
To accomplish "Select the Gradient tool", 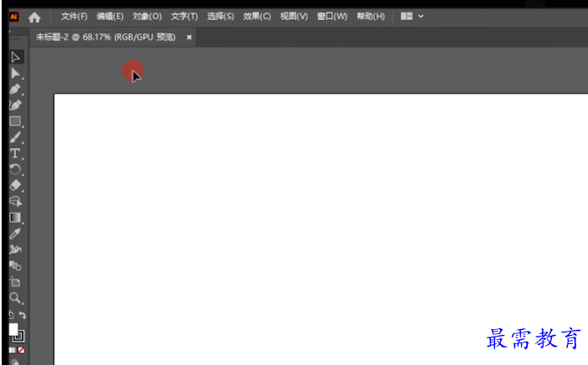I will [x=15, y=218].
